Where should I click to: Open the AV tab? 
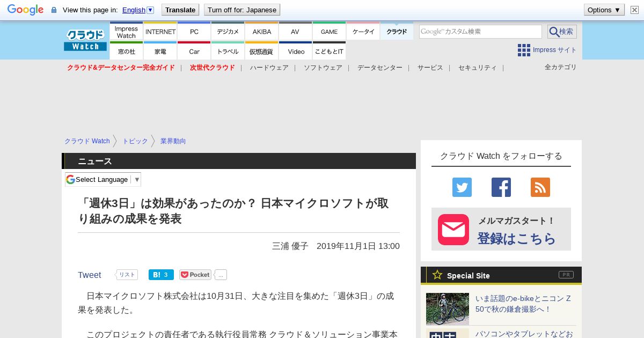(295, 32)
